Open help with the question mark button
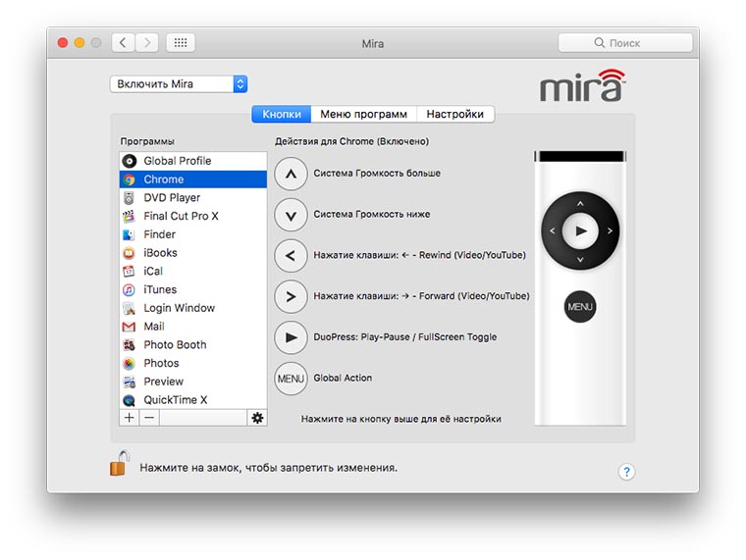 (626, 472)
